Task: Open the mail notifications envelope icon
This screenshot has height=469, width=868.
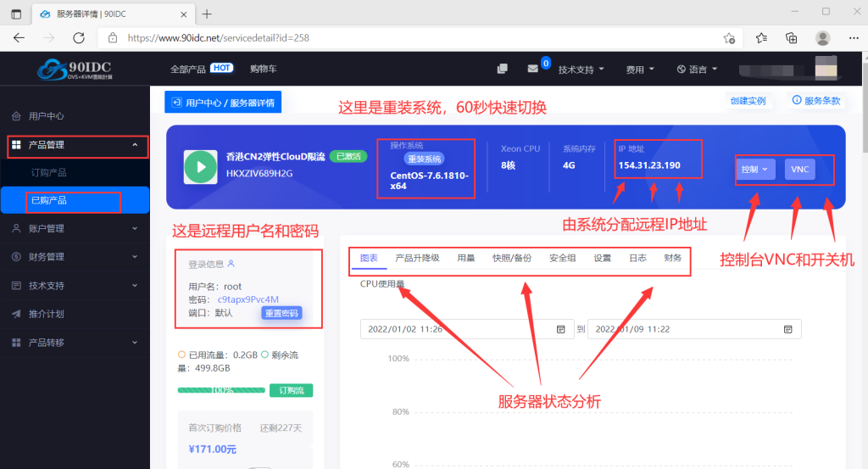Action: coord(533,69)
